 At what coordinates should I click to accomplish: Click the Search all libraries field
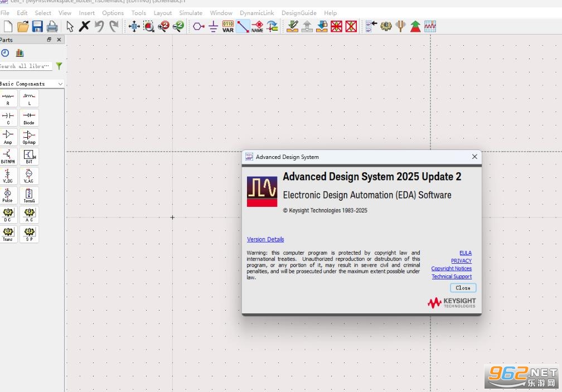[x=26, y=66]
